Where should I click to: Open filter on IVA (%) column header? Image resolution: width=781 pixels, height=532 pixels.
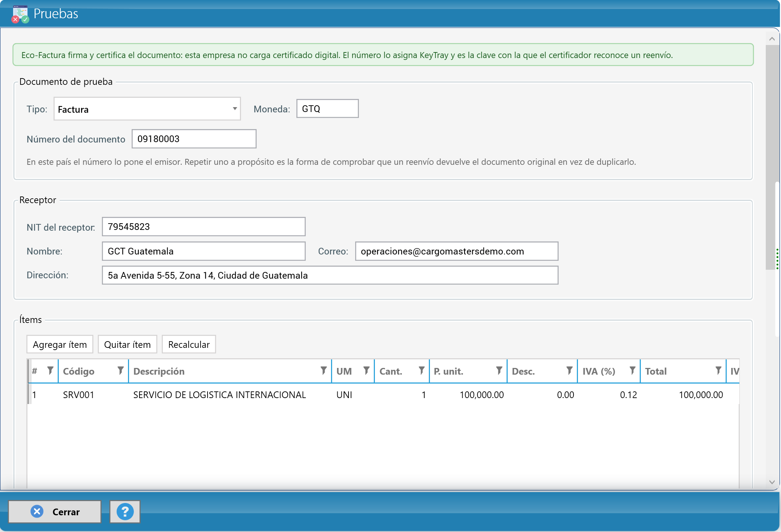pyautogui.click(x=632, y=371)
